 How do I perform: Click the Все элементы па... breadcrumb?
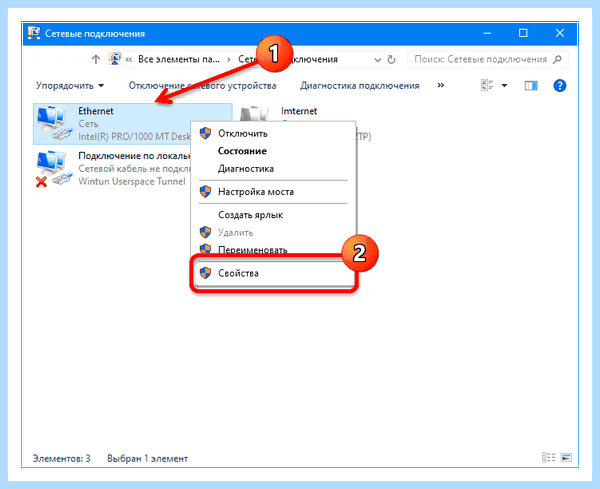point(179,59)
